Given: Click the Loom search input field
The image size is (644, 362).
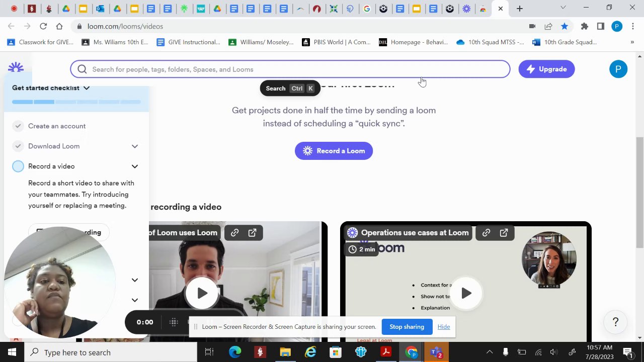Looking at the screenshot, I should click(290, 69).
